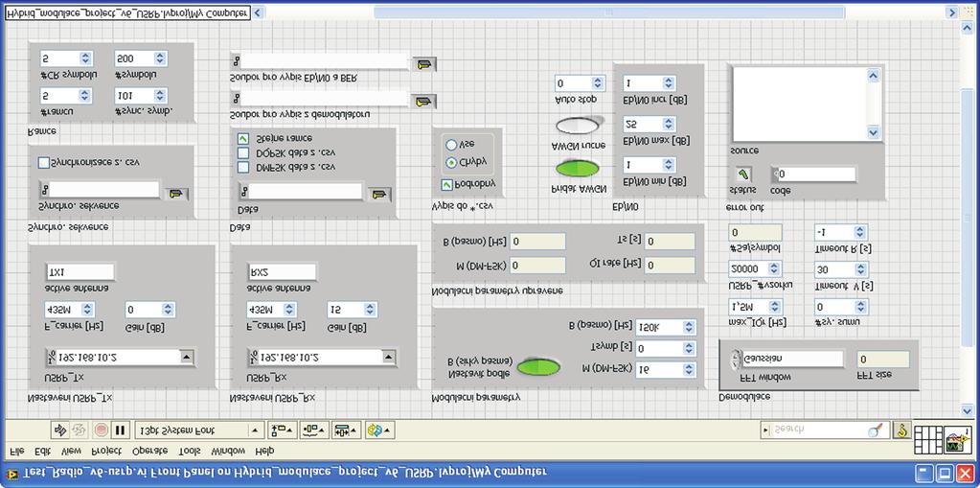Image resolution: width=980 pixels, height=488 pixels.
Task: Click the Abort Execution stop button
Action: (101, 430)
